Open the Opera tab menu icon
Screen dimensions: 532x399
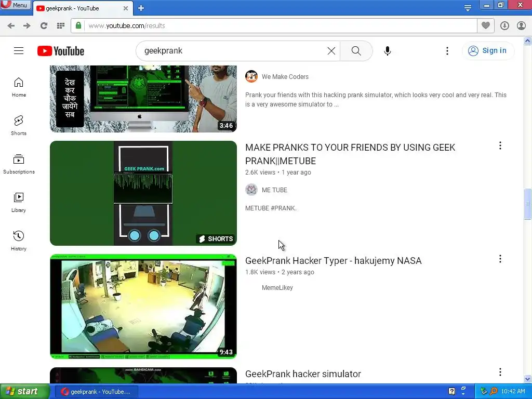(x=468, y=8)
